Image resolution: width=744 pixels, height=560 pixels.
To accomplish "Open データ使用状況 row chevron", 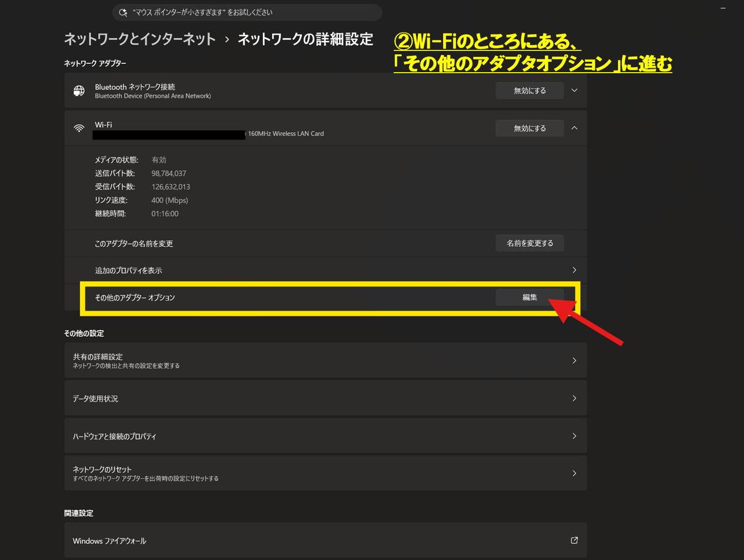I will (574, 398).
